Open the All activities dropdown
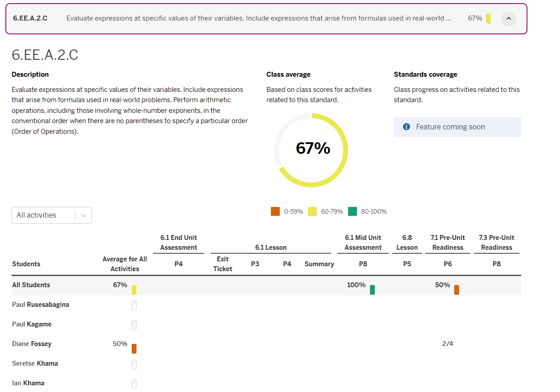 51,215
